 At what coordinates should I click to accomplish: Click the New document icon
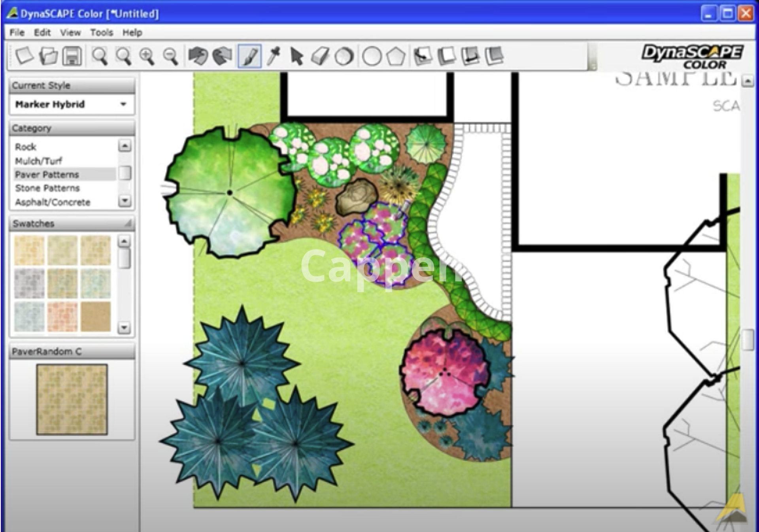click(x=25, y=56)
